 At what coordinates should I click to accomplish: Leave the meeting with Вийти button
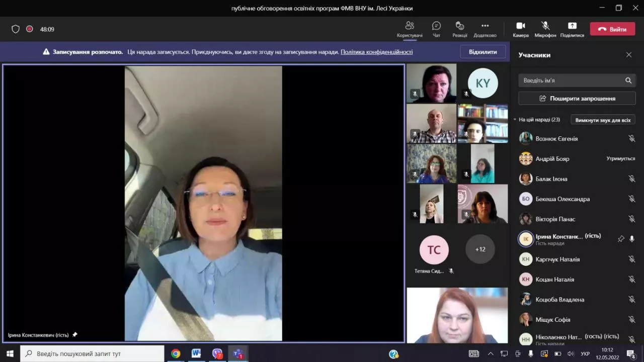(x=612, y=29)
